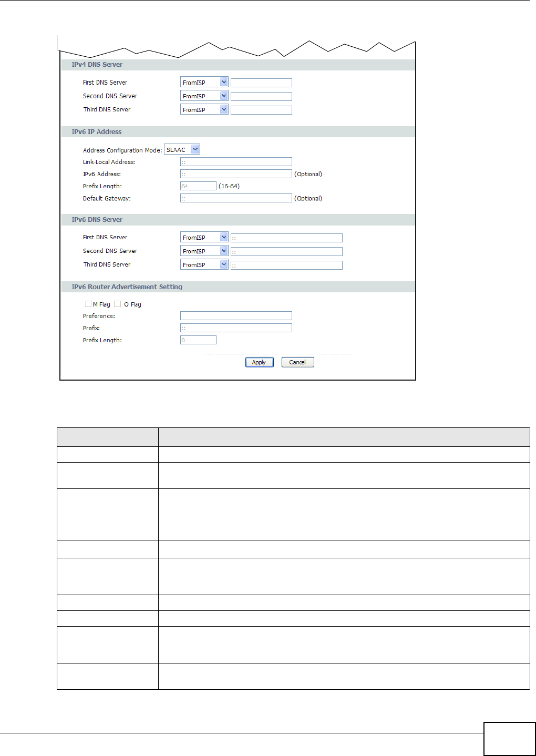Click the Cancel button
The image size is (536, 756).
pos(297,362)
